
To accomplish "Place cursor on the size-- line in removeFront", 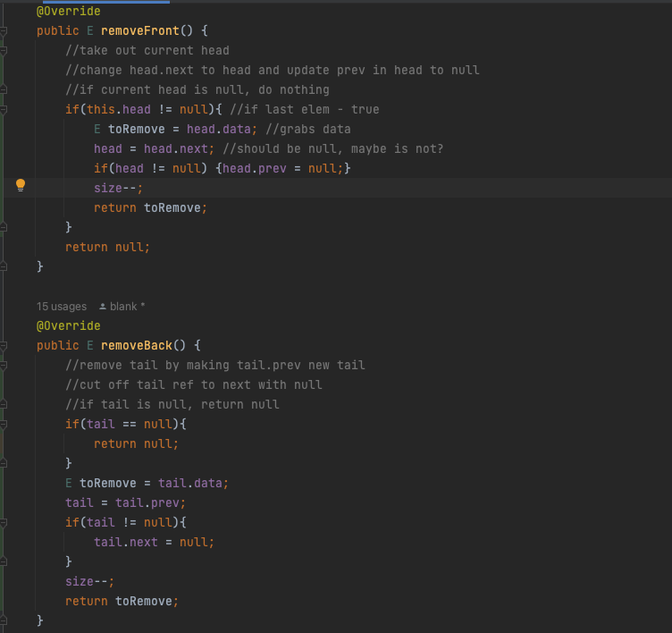I will 118,188.
